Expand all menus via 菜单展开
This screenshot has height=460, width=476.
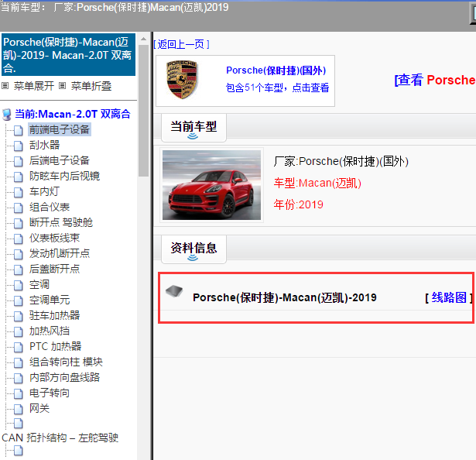click(34, 86)
